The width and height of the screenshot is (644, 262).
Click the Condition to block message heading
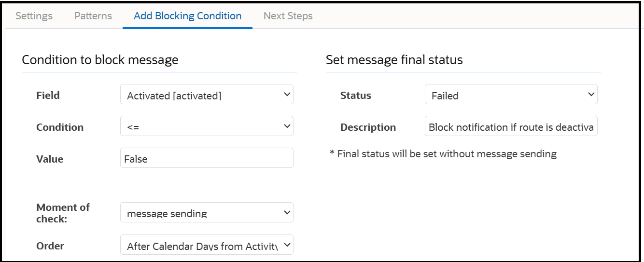[100, 60]
